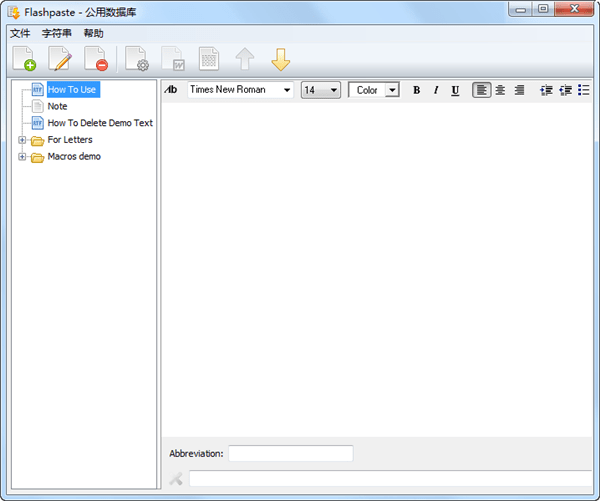Click the edit string pencil icon
This screenshot has width=600, height=501.
(61, 60)
